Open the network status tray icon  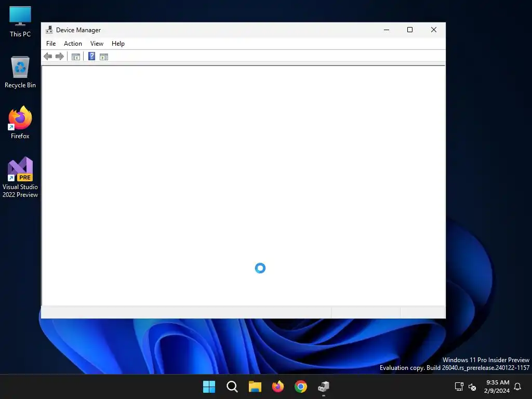click(x=459, y=387)
